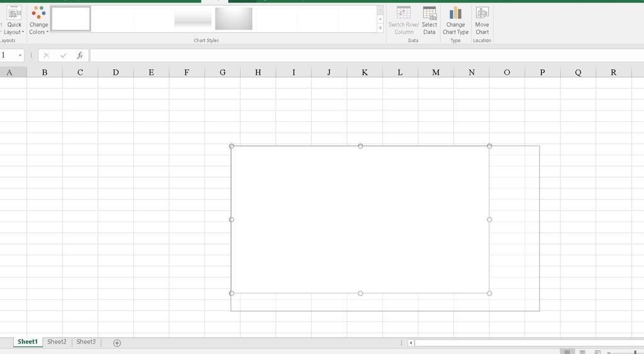644x354 pixels.
Task: Select column Q header
Action: coord(579,72)
